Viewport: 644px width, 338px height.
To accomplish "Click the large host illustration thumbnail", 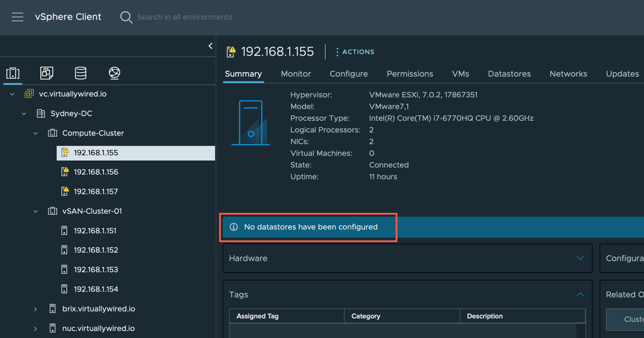I will pos(251,123).
